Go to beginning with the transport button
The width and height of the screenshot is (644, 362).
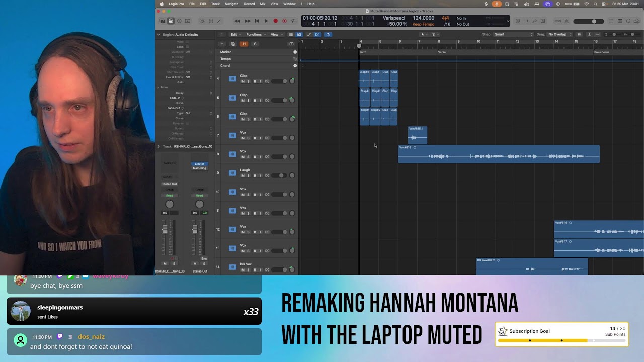(257, 21)
